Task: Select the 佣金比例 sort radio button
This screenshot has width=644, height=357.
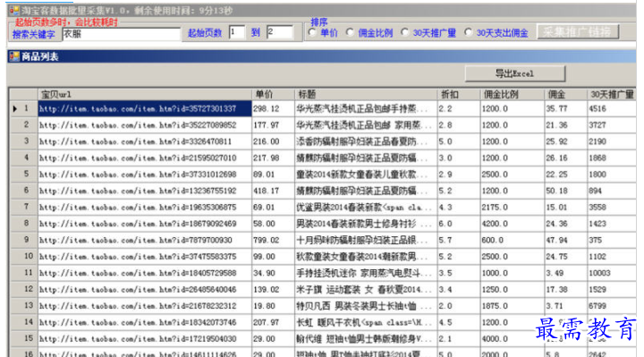Action: [350, 32]
